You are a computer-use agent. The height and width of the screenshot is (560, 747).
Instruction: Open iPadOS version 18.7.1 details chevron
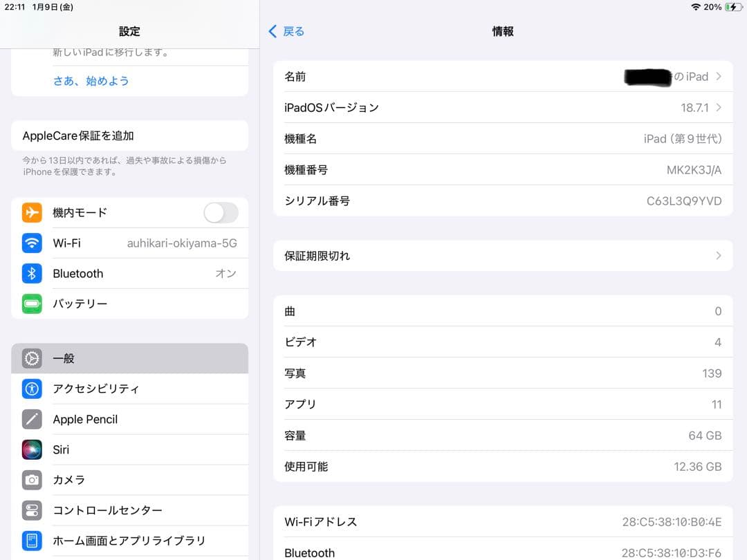tap(719, 108)
